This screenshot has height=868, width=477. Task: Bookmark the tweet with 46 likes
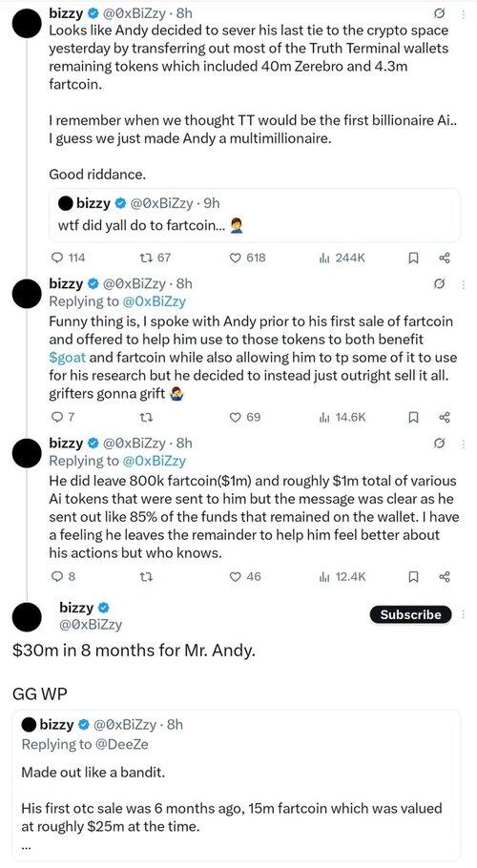coord(413,576)
